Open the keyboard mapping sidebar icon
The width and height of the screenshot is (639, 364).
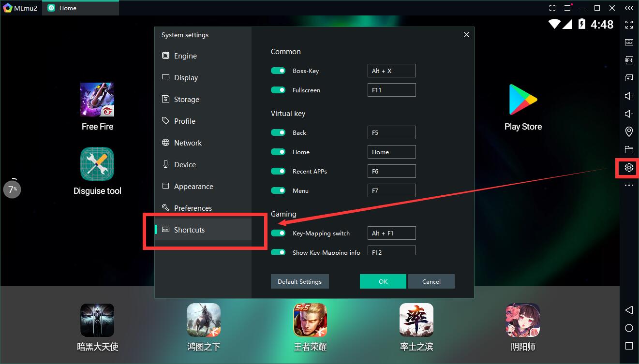pyautogui.click(x=629, y=43)
